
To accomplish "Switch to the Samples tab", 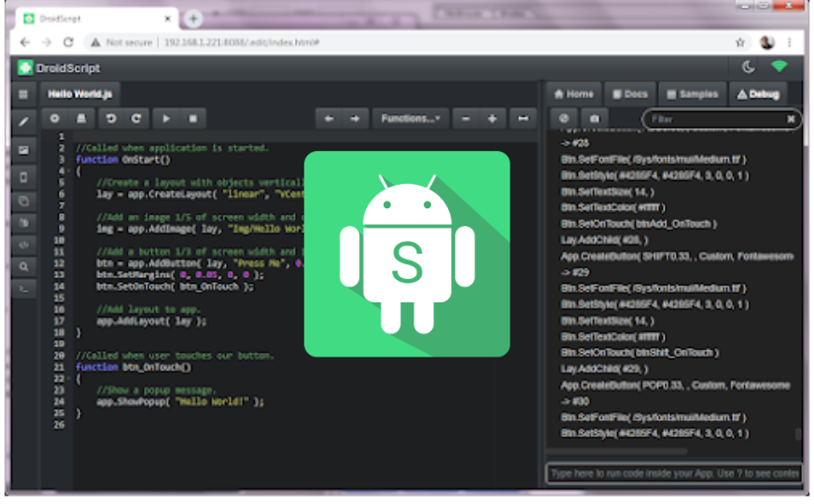I will pyautogui.click(x=693, y=94).
